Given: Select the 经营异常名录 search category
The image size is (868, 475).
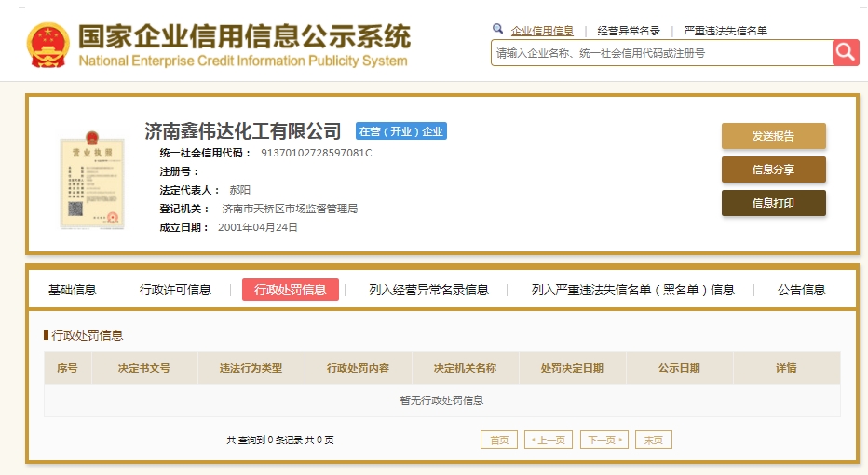Looking at the screenshot, I should [x=629, y=31].
